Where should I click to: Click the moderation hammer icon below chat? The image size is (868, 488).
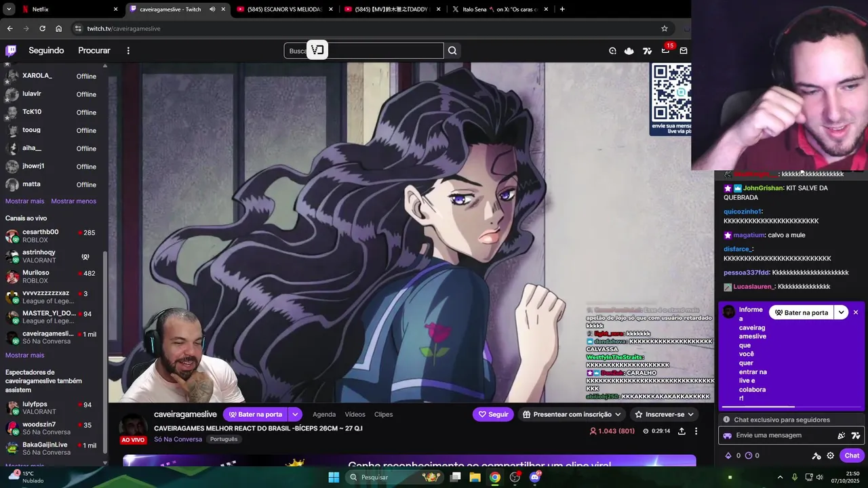[816, 455]
